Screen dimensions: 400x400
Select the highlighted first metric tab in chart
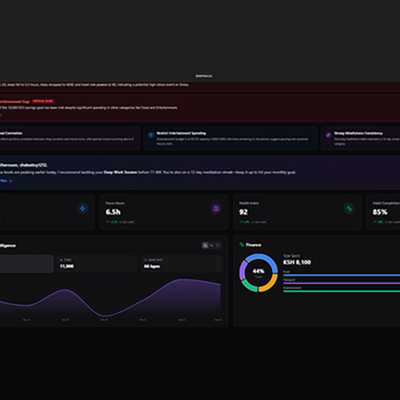(x=26, y=264)
